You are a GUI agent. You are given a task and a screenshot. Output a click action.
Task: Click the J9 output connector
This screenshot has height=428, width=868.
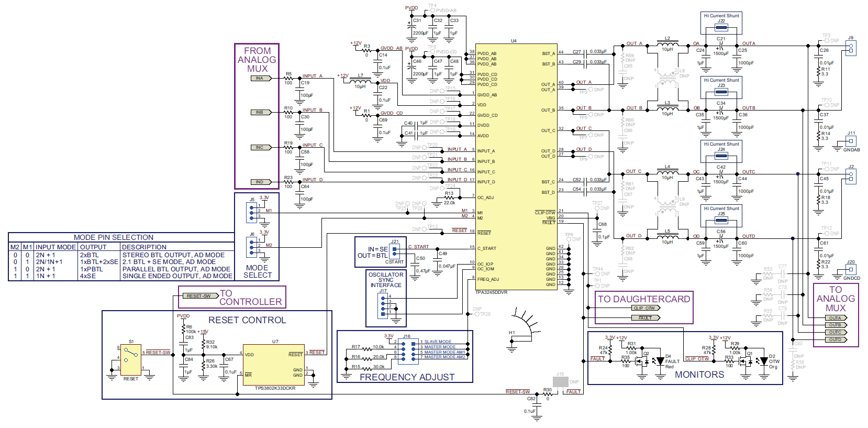click(x=851, y=48)
